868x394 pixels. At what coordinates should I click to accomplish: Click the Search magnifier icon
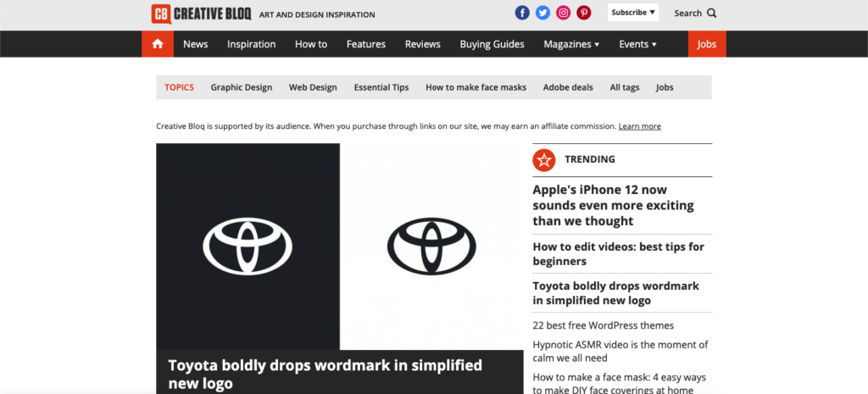tap(711, 14)
